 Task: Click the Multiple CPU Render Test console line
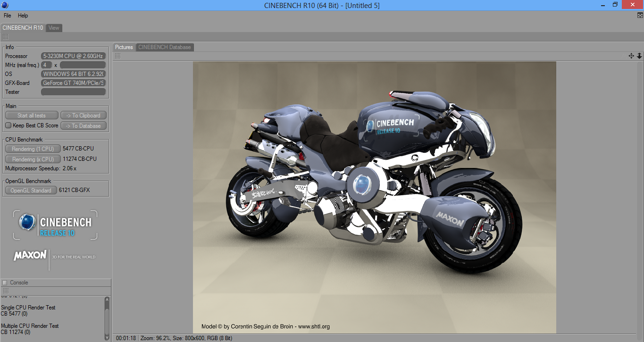tap(30, 326)
